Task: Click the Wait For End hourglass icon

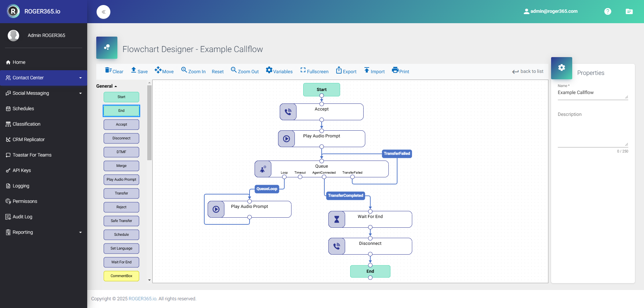Action: pyautogui.click(x=337, y=219)
